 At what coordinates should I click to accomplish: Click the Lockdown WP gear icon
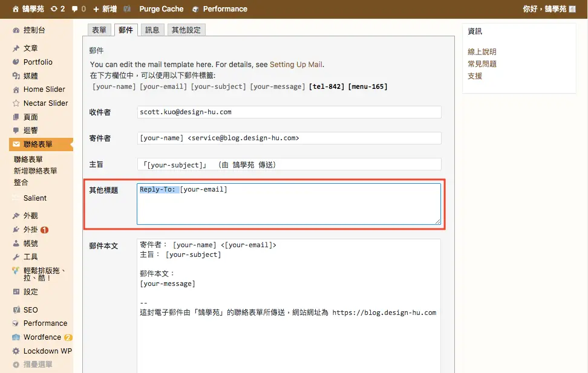click(16, 351)
